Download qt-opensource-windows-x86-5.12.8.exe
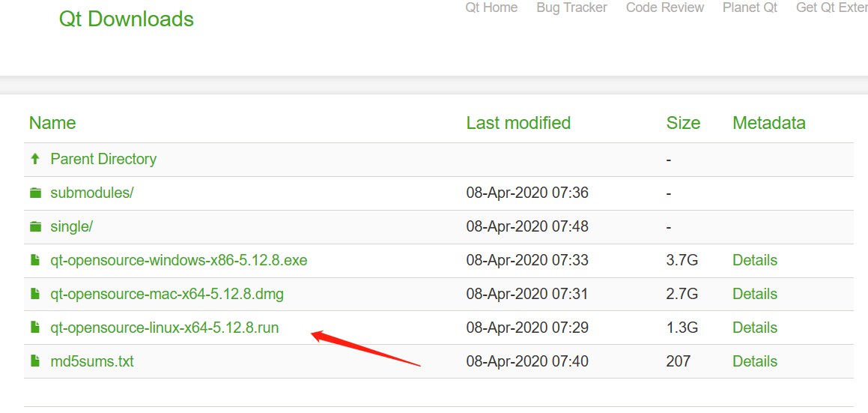 tap(178, 260)
